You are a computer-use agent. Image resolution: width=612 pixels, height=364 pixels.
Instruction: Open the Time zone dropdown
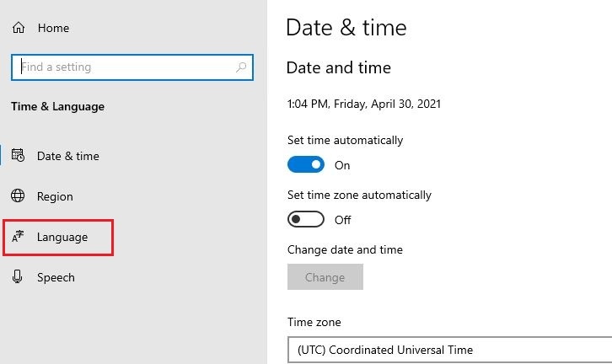click(449, 350)
